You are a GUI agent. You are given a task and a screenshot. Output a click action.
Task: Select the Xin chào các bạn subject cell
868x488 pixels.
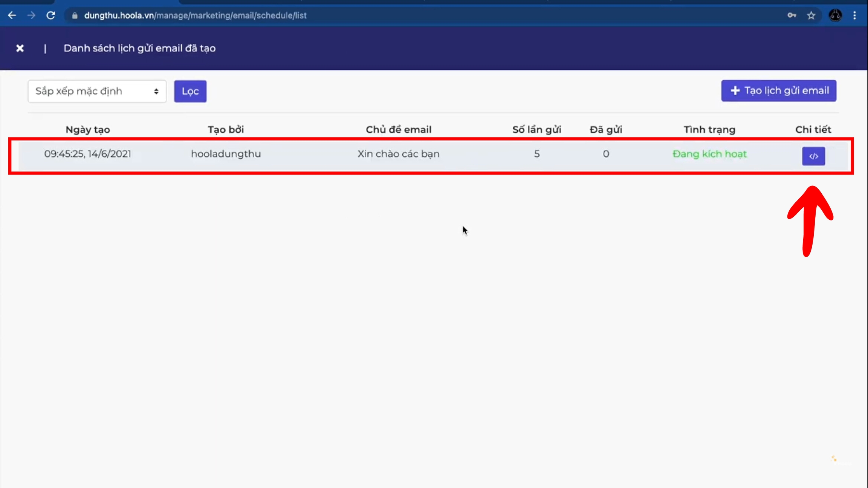click(398, 154)
